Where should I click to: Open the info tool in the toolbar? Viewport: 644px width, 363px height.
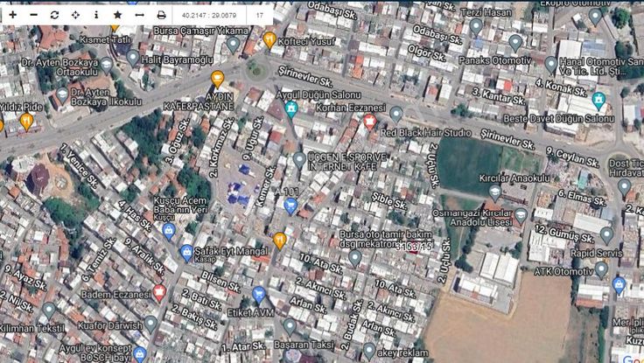coord(96,15)
